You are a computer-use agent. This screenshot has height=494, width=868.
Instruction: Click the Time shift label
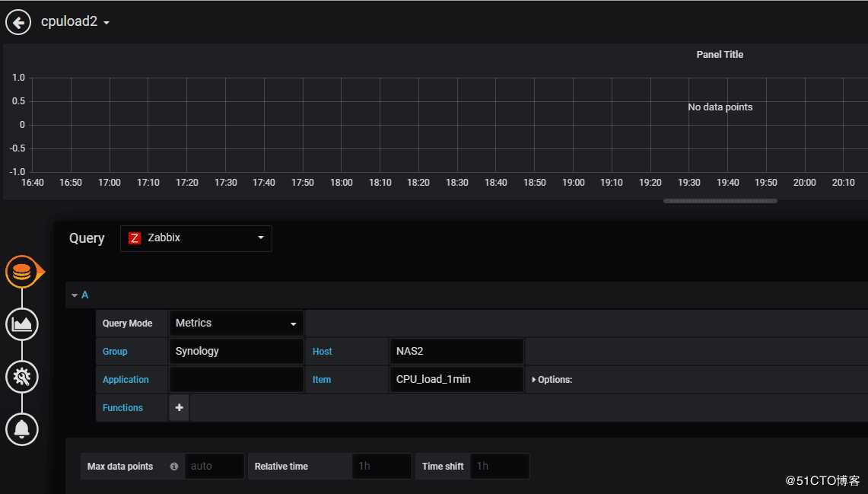point(443,467)
